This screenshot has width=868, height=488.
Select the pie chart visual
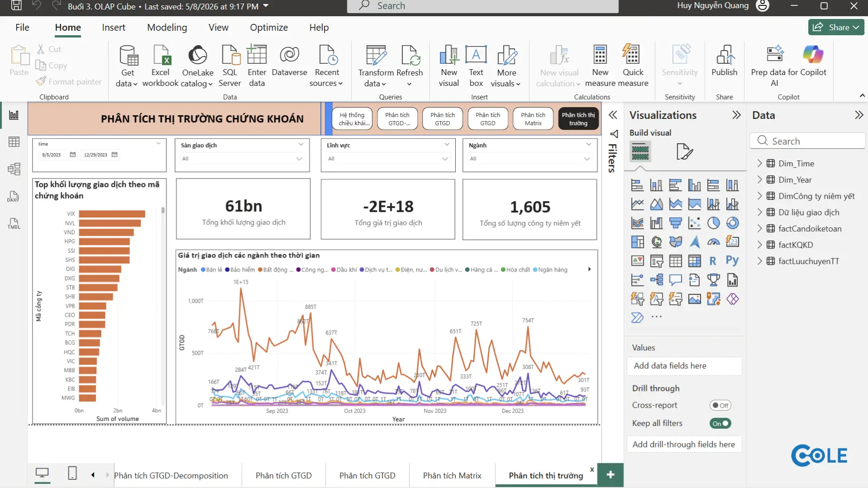point(713,223)
